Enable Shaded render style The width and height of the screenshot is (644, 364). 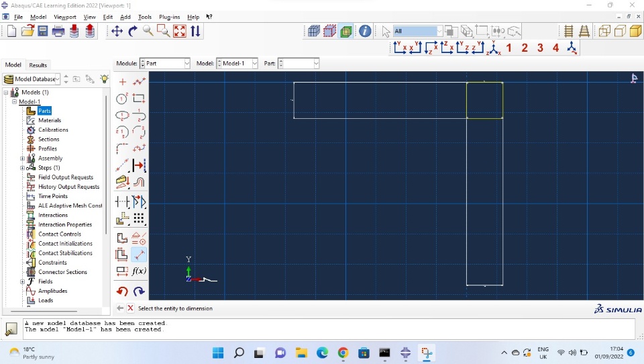[635, 32]
